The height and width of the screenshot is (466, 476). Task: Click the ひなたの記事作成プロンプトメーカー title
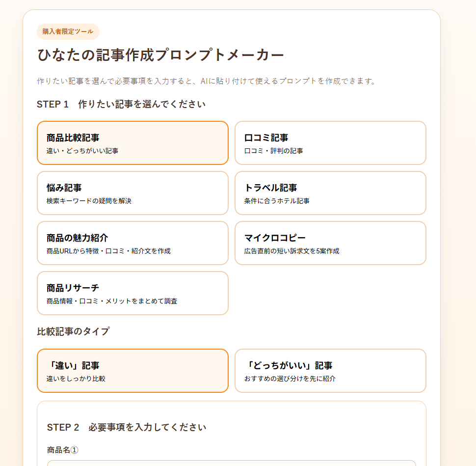(160, 55)
